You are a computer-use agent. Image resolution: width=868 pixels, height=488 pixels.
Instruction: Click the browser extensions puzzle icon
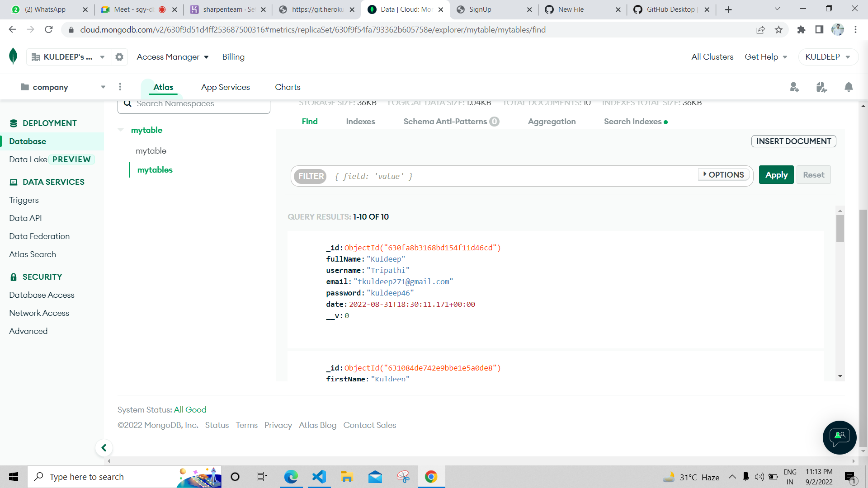pos(802,29)
